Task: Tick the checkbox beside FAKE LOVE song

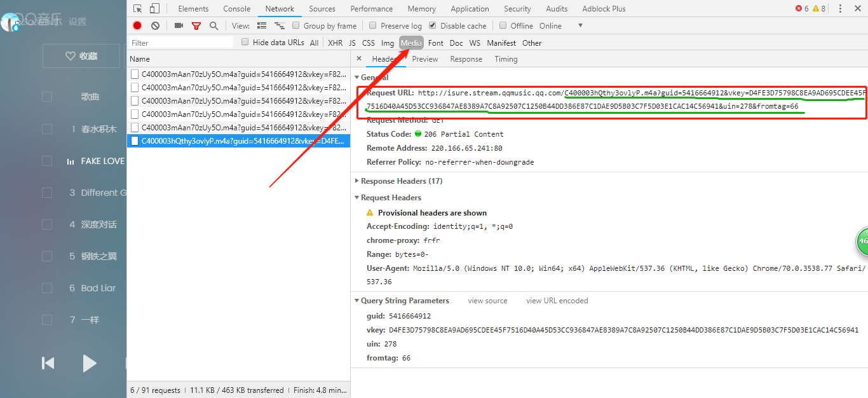Action: point(47,161)
